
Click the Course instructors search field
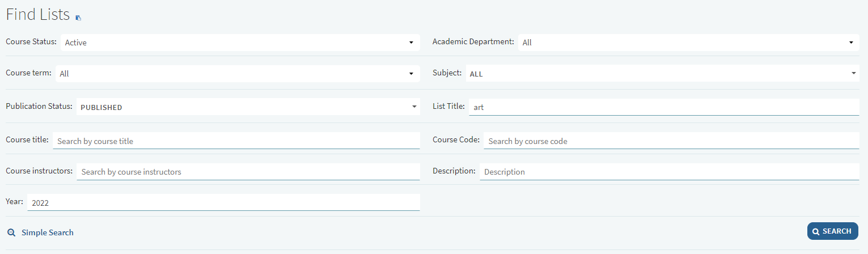click(x=248, y=172)
